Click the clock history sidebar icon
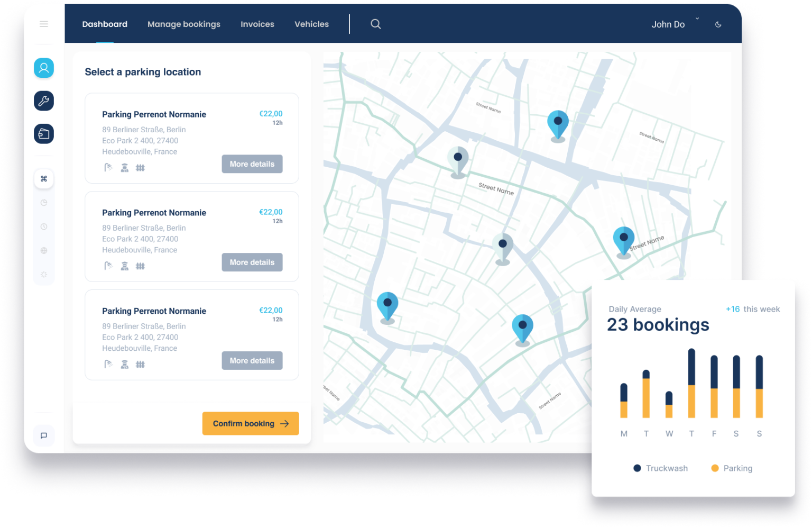Screen dimensions: 812x527 44,226
